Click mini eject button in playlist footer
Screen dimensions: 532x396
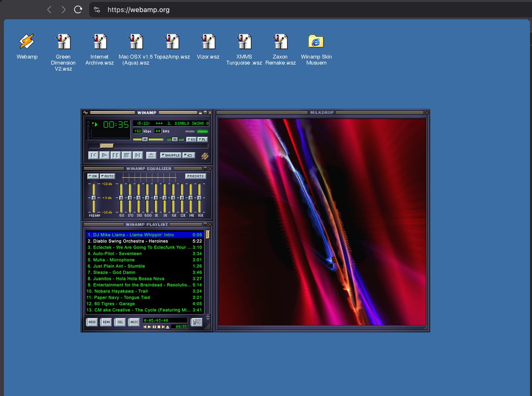[x=168, y=327]
